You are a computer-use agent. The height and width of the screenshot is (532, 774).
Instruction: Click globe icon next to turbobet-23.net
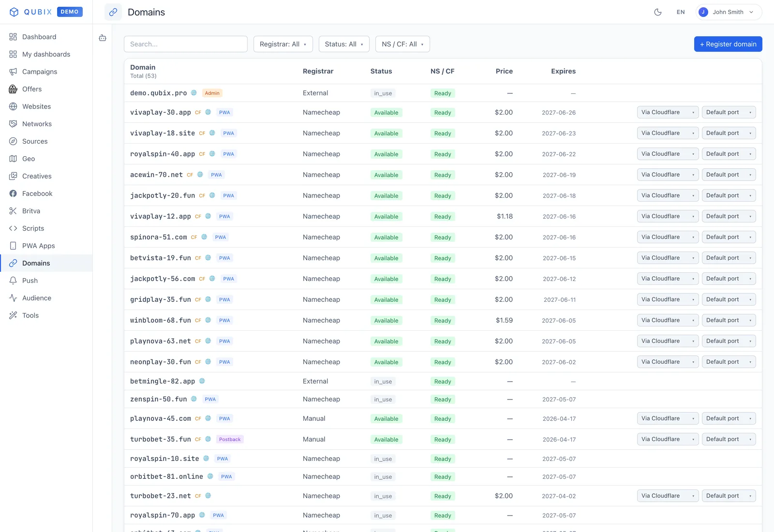click(208, 496)
